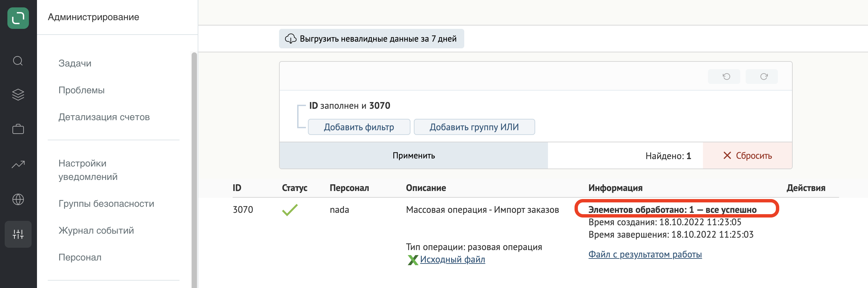
Task: Click the Администрирование heading
Action: pos(93,17)
